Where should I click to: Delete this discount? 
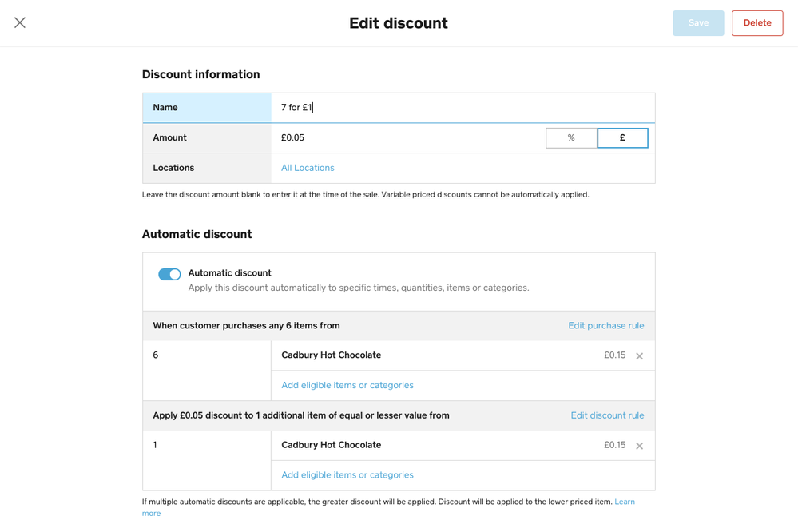click(x=756, y=23)
